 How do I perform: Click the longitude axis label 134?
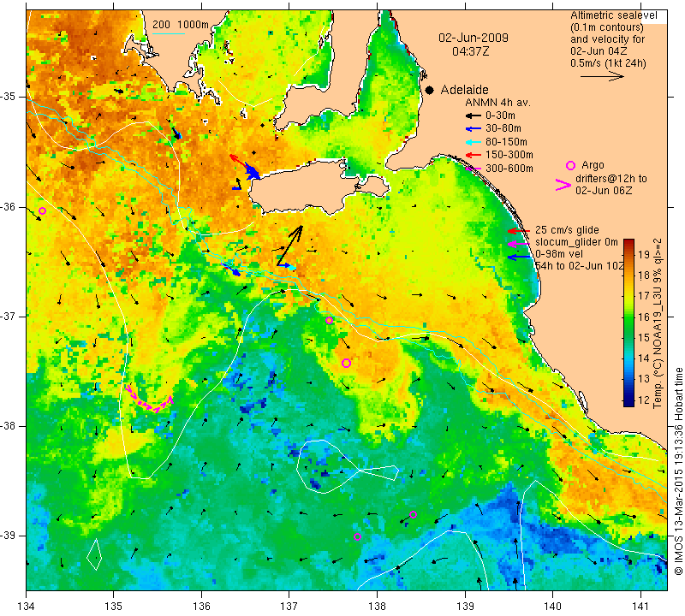[27, 607]
